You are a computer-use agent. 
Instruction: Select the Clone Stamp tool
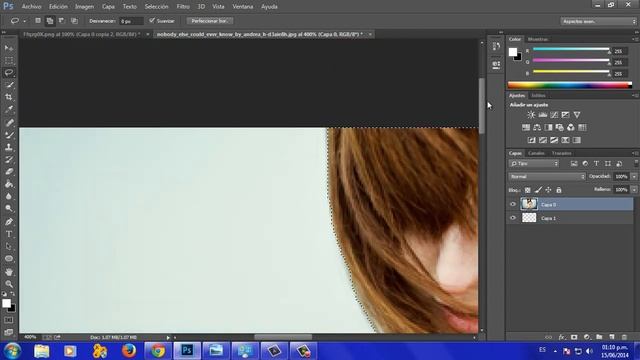click(9, 147)
